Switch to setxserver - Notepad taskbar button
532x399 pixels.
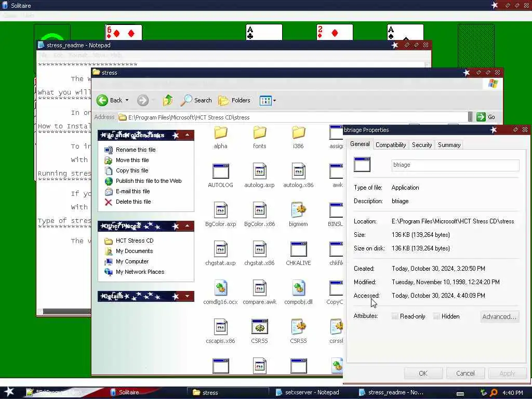coord(307,392)
